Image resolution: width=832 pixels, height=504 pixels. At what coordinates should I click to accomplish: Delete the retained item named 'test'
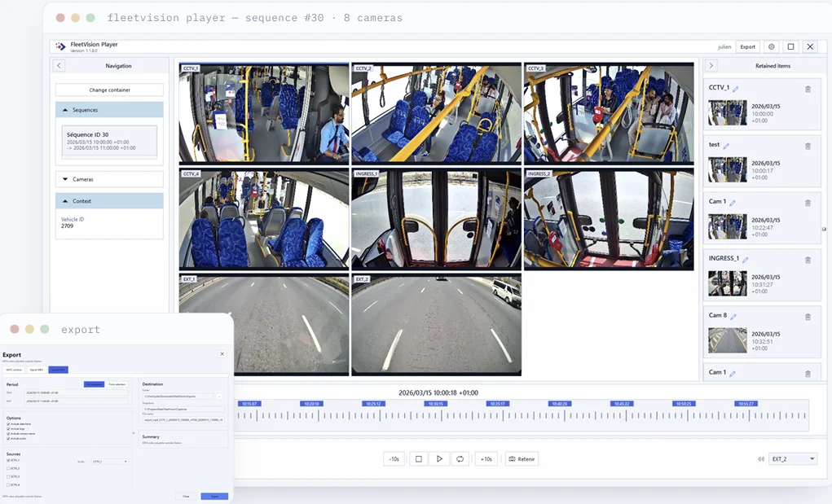point(808,146)
